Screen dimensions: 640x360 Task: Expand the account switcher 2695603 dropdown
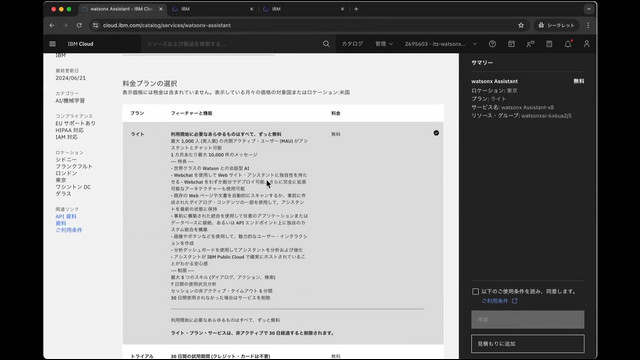(x=441, y=44)
